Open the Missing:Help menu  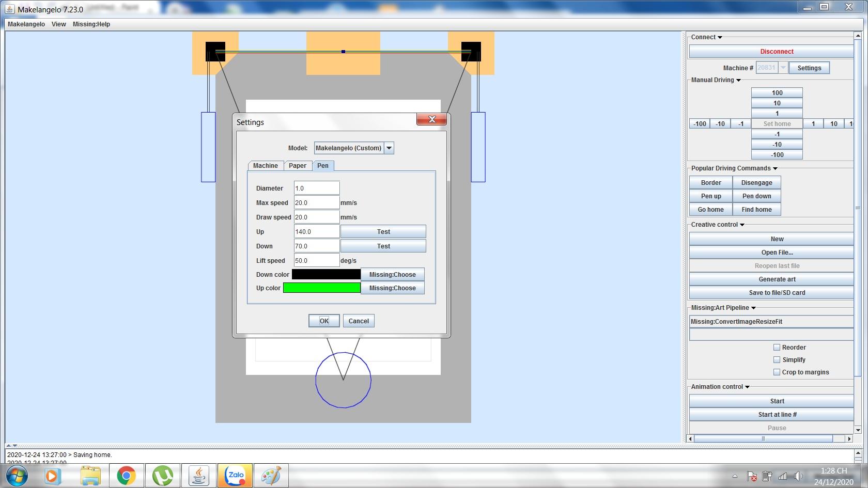coord(91,24)
